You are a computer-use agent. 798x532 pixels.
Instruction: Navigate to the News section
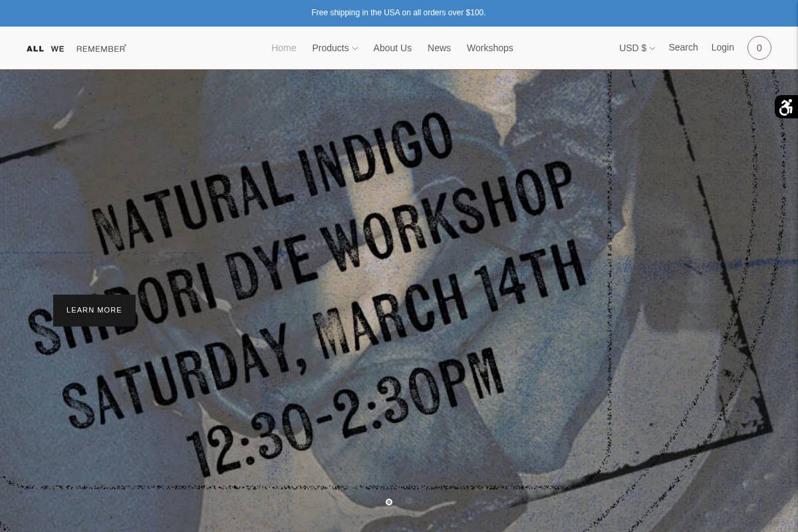tap(439, 48)
